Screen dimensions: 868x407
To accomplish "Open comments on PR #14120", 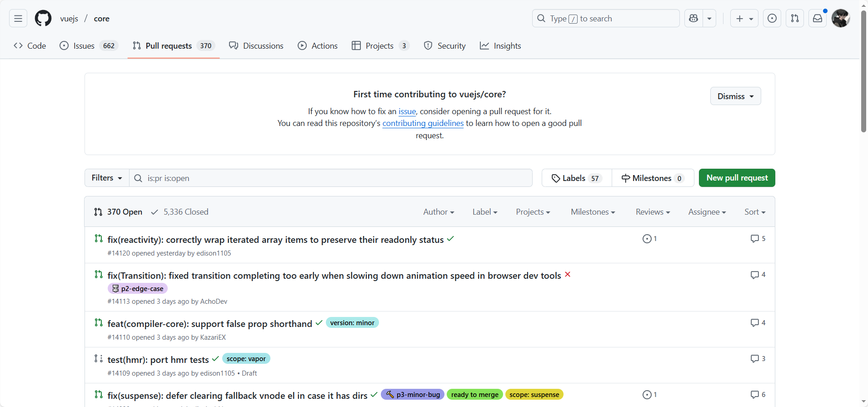I will (758, 239).
